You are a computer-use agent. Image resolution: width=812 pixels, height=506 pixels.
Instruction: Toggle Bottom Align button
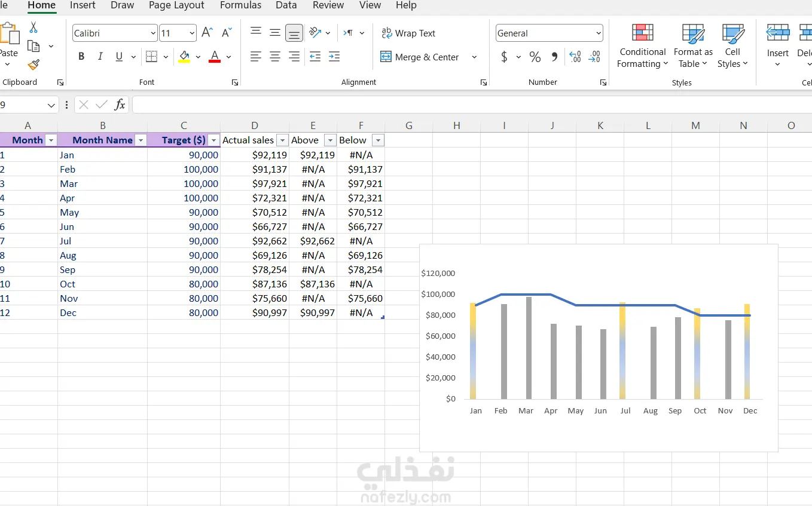click(294, 33)
